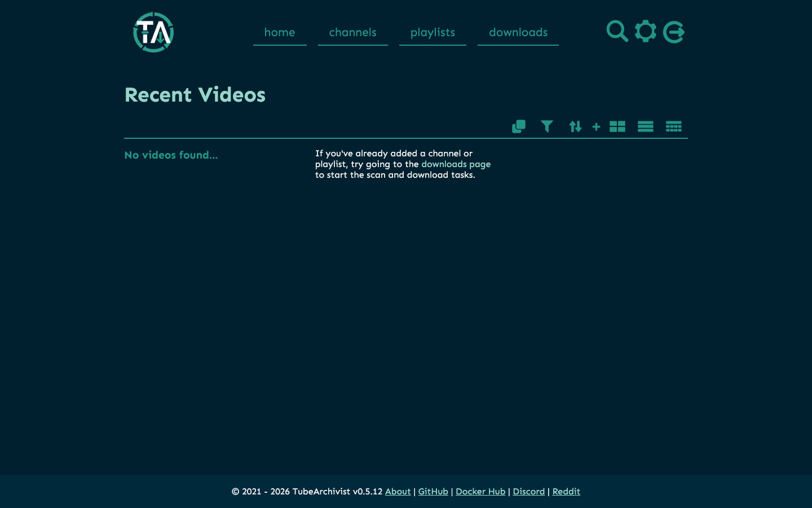Image resolution: width=812 pixels, height=508 pixels.
Task: Open the About footer link
Action: pos(398,492)
